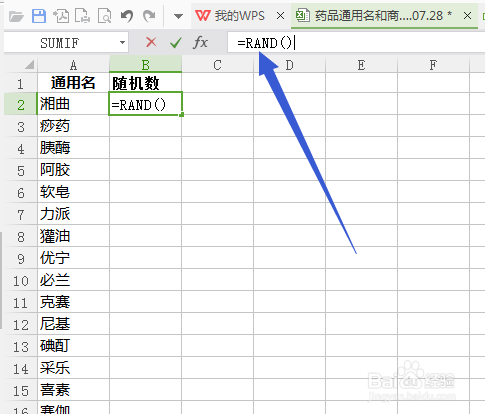Viewport: 485px width, 414px height.
Task: Select row 2 header
Action: pos(20,105)
